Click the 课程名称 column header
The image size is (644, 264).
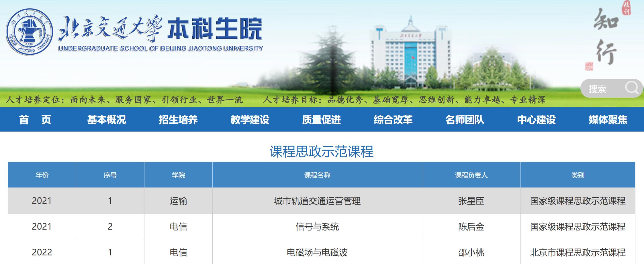pyautogui.click(x=317, y=175)
